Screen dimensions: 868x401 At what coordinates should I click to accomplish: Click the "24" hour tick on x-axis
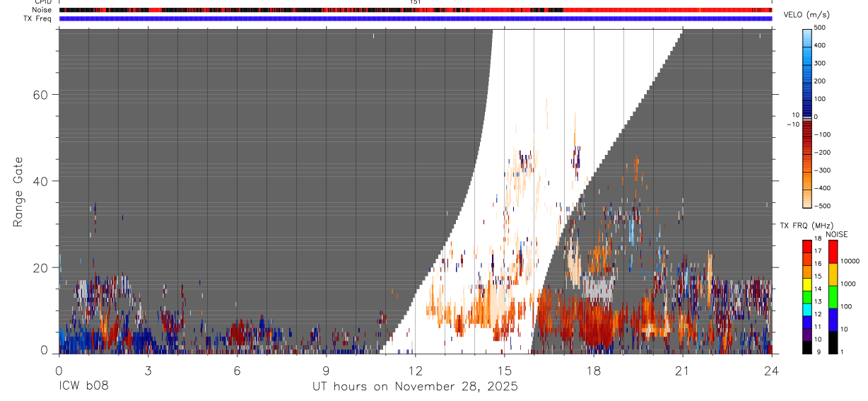pos(772,371)
